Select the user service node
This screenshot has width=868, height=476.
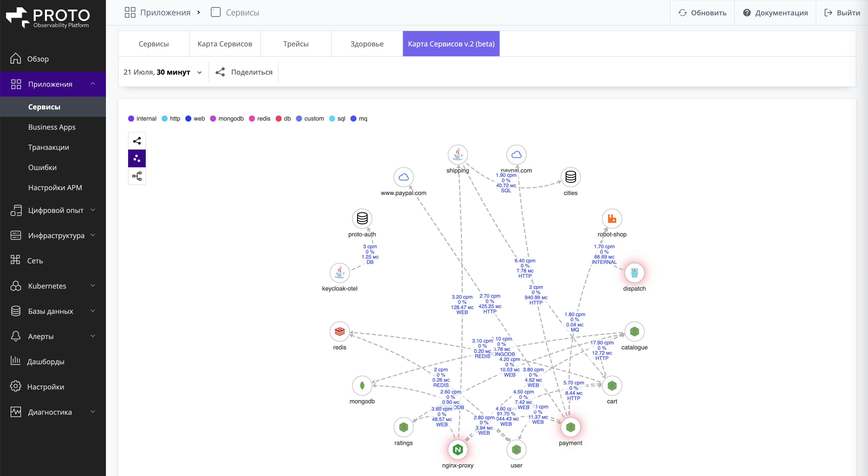click(x=516, y=449)
